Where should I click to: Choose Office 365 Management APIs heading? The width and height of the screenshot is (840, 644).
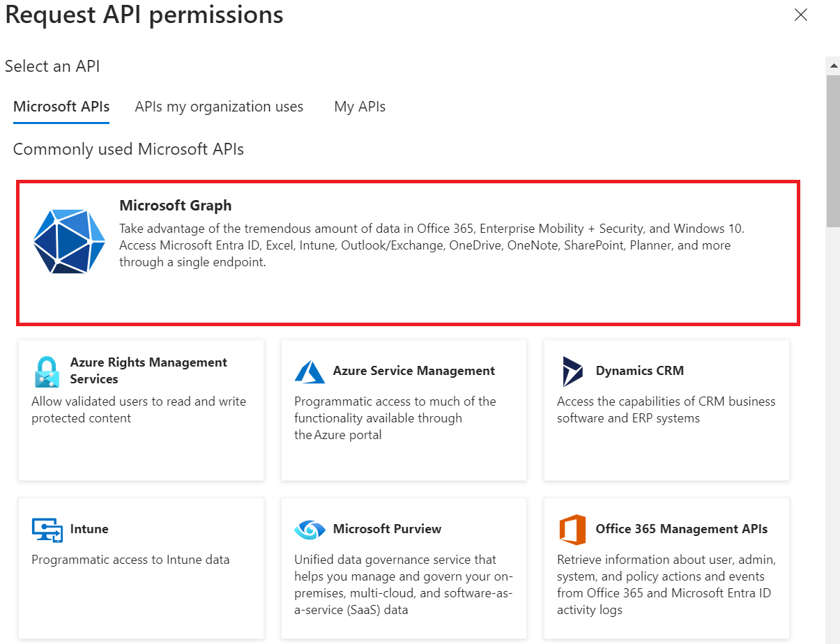(681, 529)
